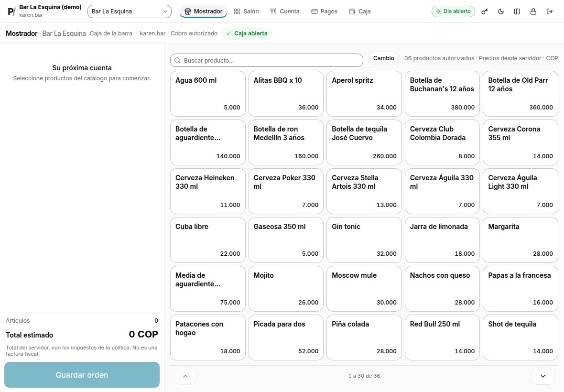Click the key icon in the top bar
The height and width of the screenshot is (392, 564).
(x=485, y=11)
